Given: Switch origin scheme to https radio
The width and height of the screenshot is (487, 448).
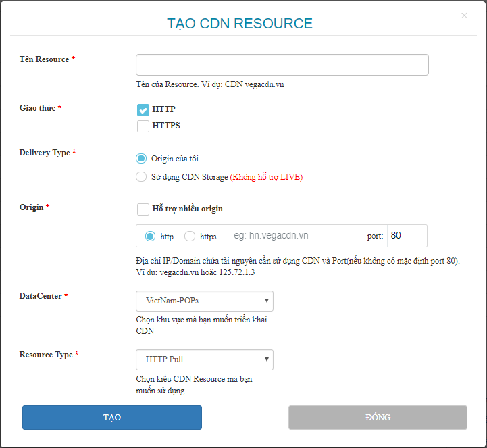Looking at the screenshot, I should coord(190,237).
